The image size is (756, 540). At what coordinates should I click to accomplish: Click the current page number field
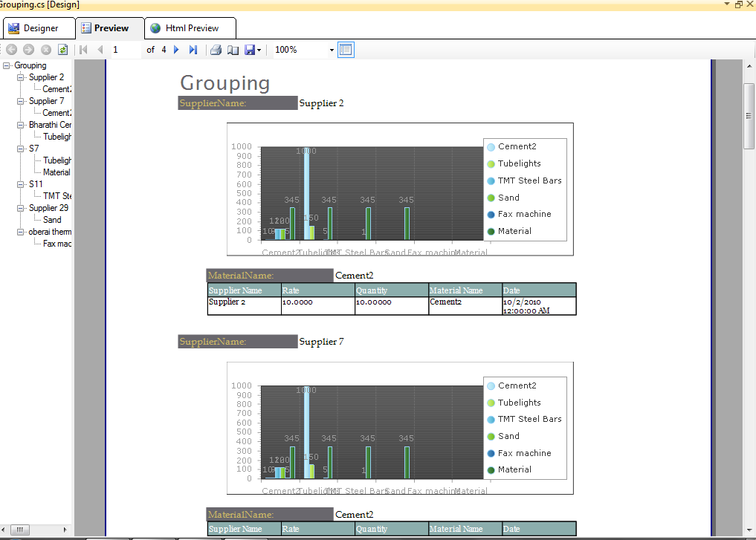[126, 50]
